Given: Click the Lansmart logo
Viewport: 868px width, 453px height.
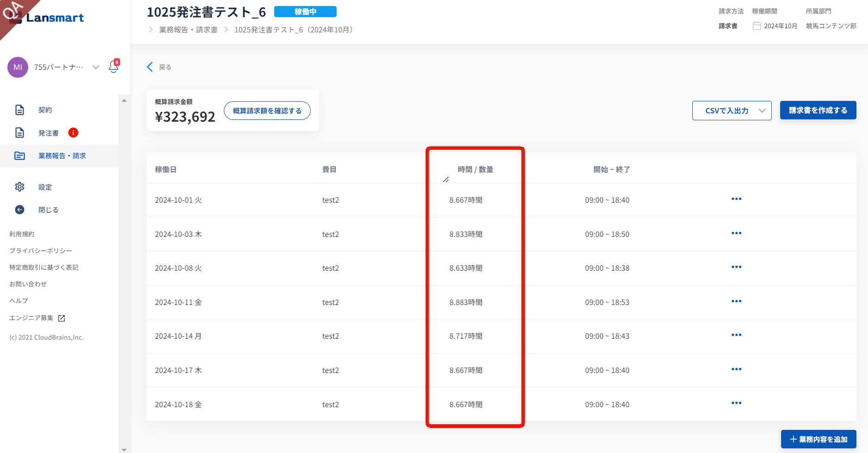Looking at the screenshot, I should click(x=46, y=18).
